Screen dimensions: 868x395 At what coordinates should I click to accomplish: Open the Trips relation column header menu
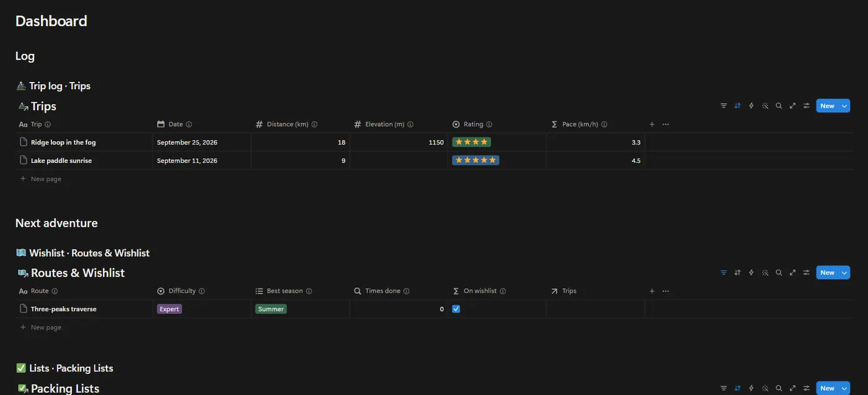596,291
